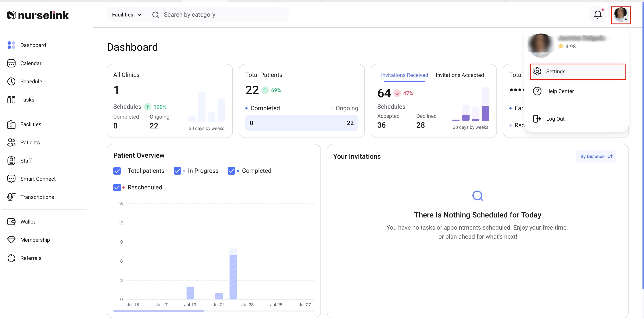Open Referrals icon in sidebar
Image resolution: width=644 pixels, height=319 pixels.
coord(11,258)
